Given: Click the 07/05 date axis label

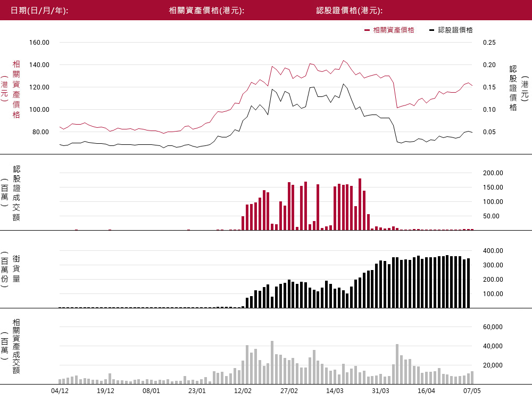Looking at the screenshot, I should 472,391.
